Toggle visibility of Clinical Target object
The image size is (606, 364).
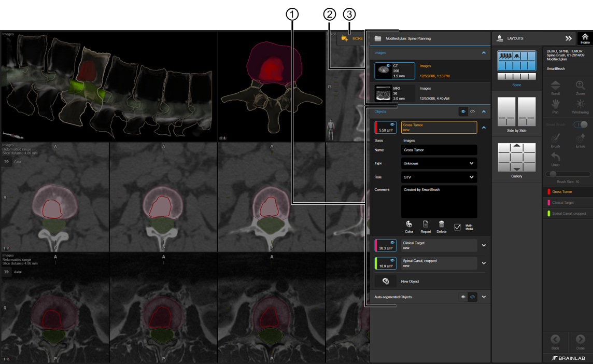392,243
